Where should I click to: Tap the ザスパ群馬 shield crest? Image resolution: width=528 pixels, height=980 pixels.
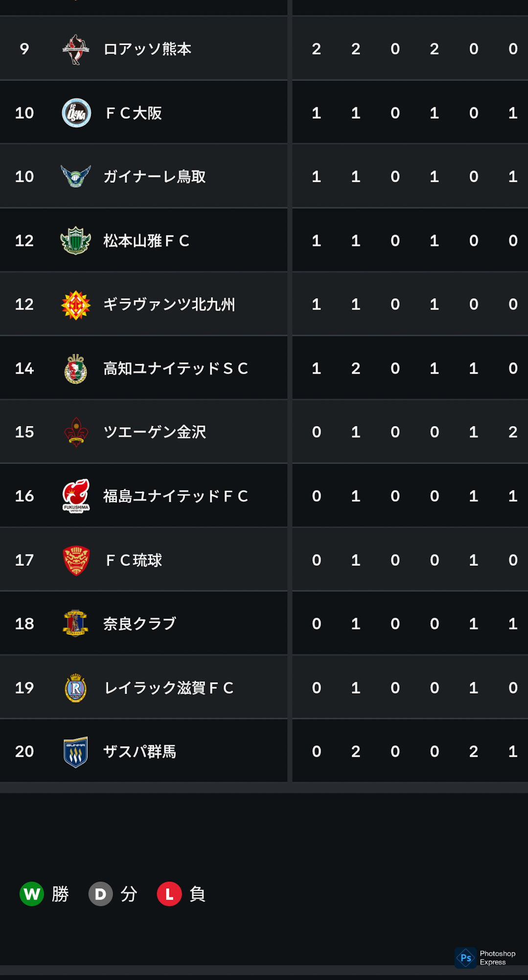[76, 752]
